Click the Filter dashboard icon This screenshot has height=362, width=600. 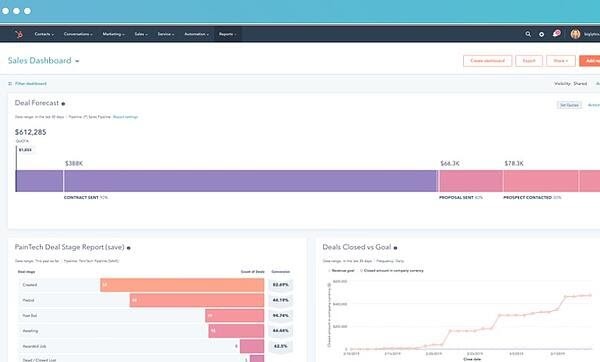(x=10, y=83)
